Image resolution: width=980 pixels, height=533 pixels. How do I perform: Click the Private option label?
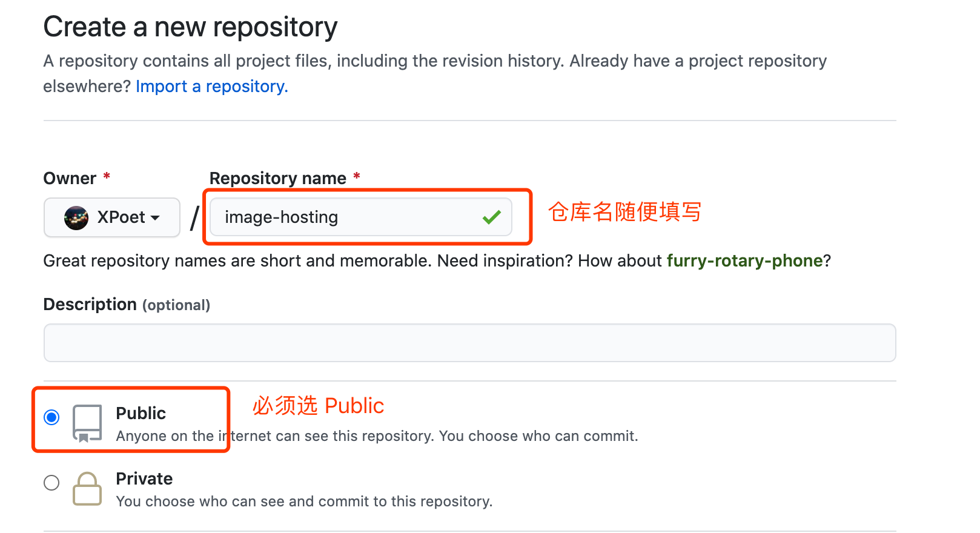[x=144, y=478]
